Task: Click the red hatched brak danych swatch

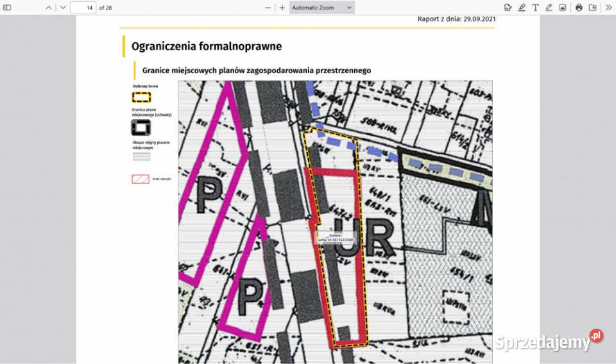Action: pyautogui.click(x=141, y=179)
